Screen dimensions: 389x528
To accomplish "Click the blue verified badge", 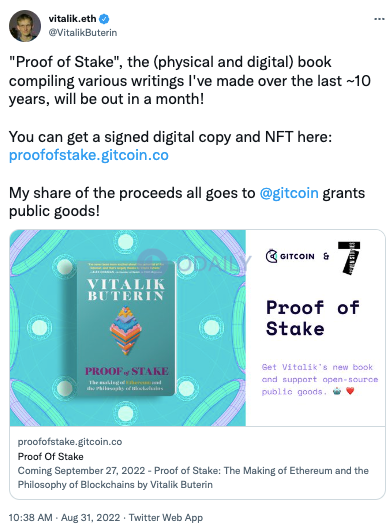I will point(104,19).
